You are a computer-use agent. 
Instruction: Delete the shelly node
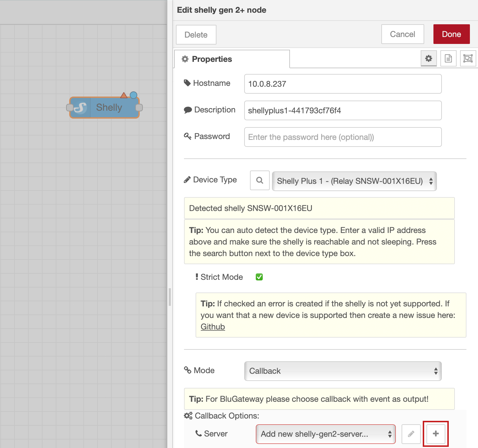(x=196, y=35)
